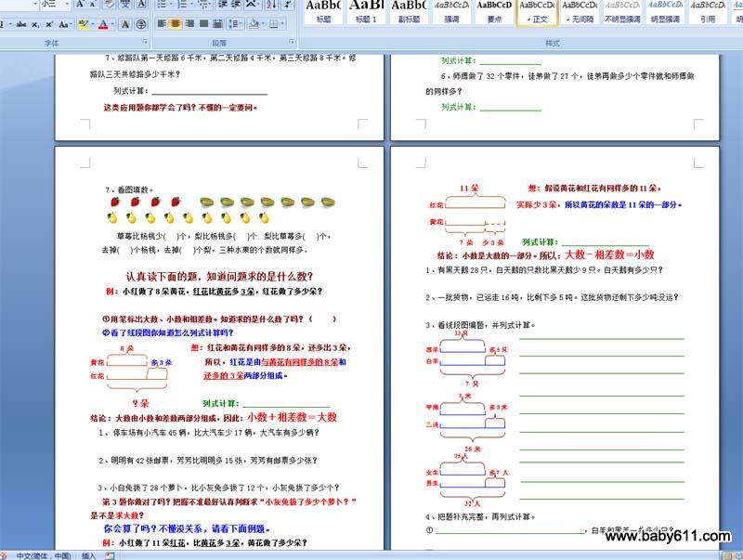743x560 pixels.
Task: Click the clear formatting eraser icon
Action: 109,5
